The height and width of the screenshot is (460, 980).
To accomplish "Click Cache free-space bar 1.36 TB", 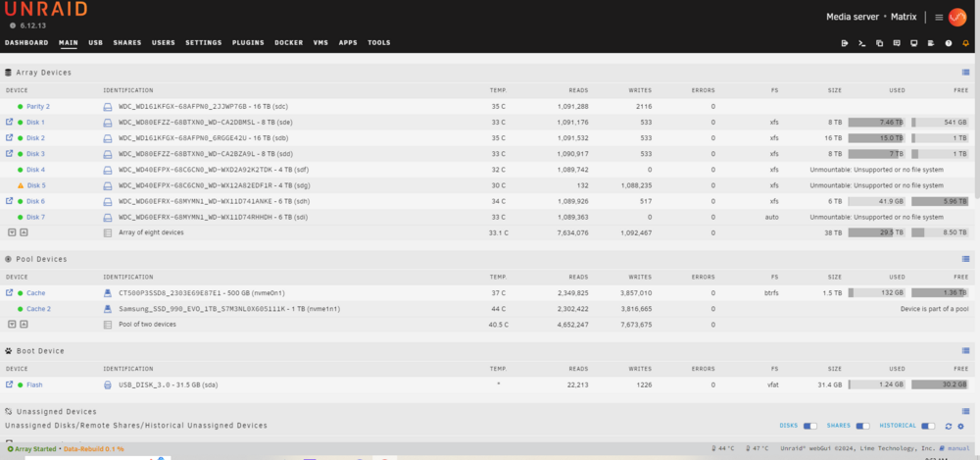I will pyautogui.click(x=940, y=293).
